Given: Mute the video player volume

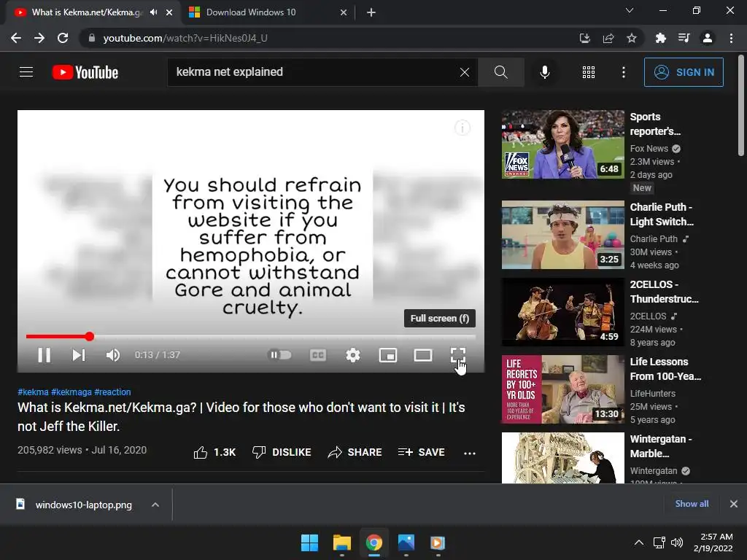Looking at the screenshot, I should [x=113, y=355].
